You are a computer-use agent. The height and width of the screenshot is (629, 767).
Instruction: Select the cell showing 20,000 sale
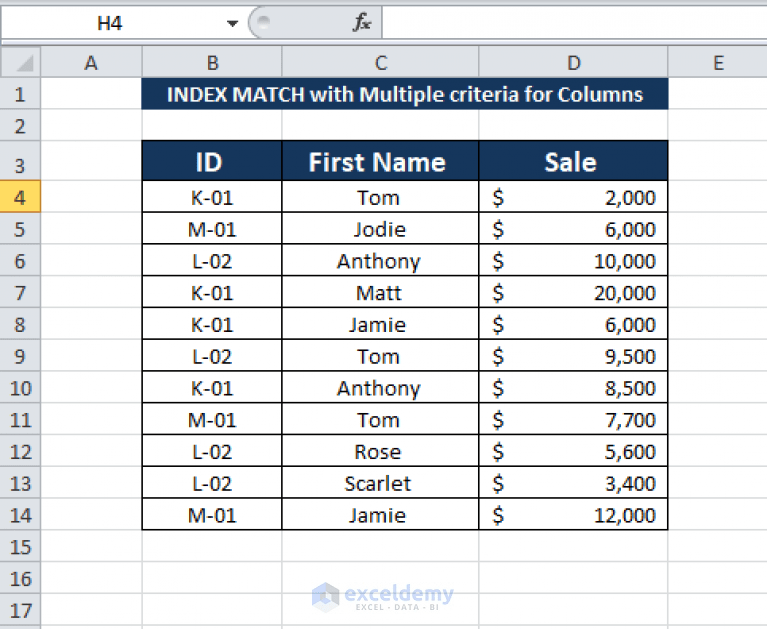click(573, 292)
